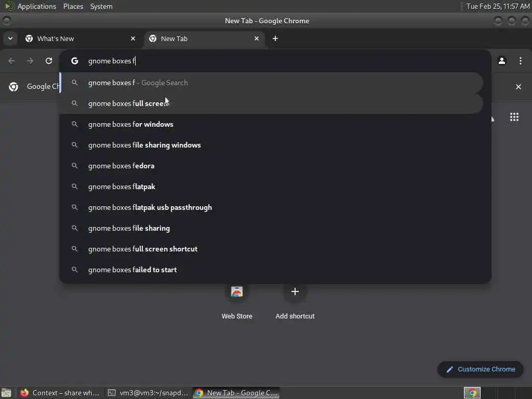Click search icon beside 'gnome boxes for windows'
This screenshot has height=399, width=532.
coord(75,124)
